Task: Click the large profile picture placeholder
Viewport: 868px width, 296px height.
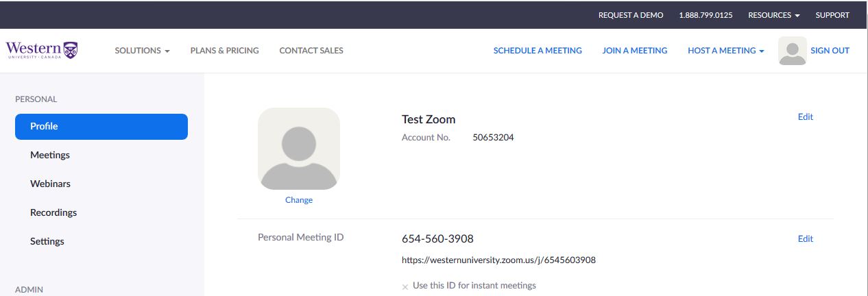Action: point(299,149)
